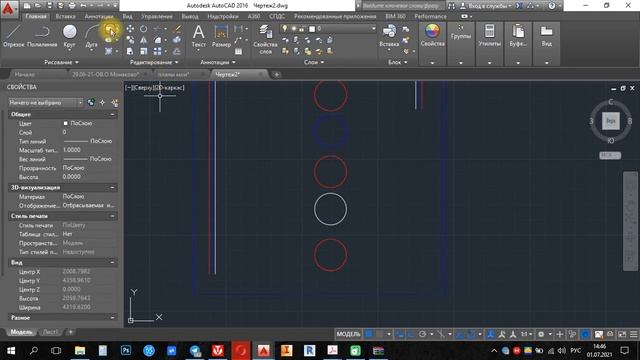Image resolution: width=640 pixels, height=360 pixels.
Task: Insert a table from the Аннотации panel
Action: tap(238, 51)
